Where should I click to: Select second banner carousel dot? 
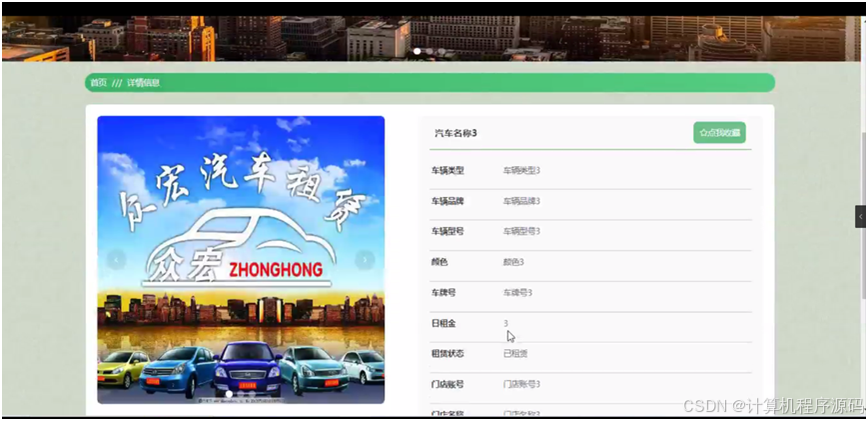pyautogui.click(x=430, y=52)
